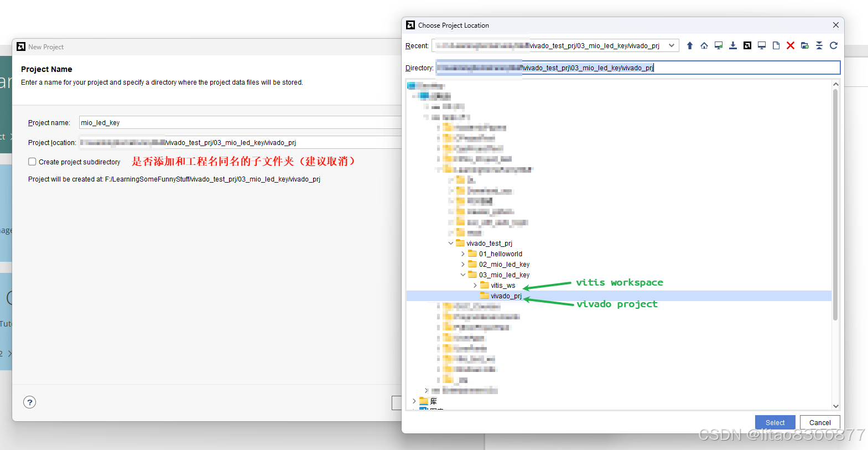Screen dimensions: 868x450
Task: Open the Recent locations dropdown
Action: [671, 45]
